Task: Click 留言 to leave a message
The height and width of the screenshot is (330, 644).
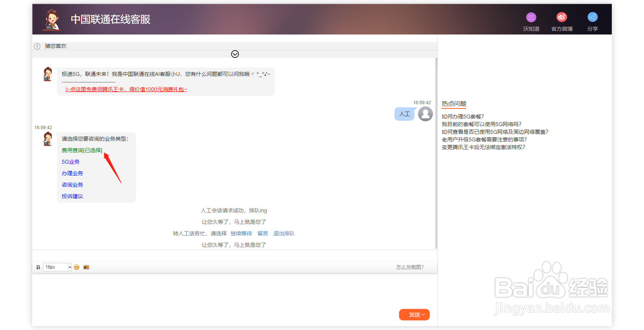Action: pos(263,233)
